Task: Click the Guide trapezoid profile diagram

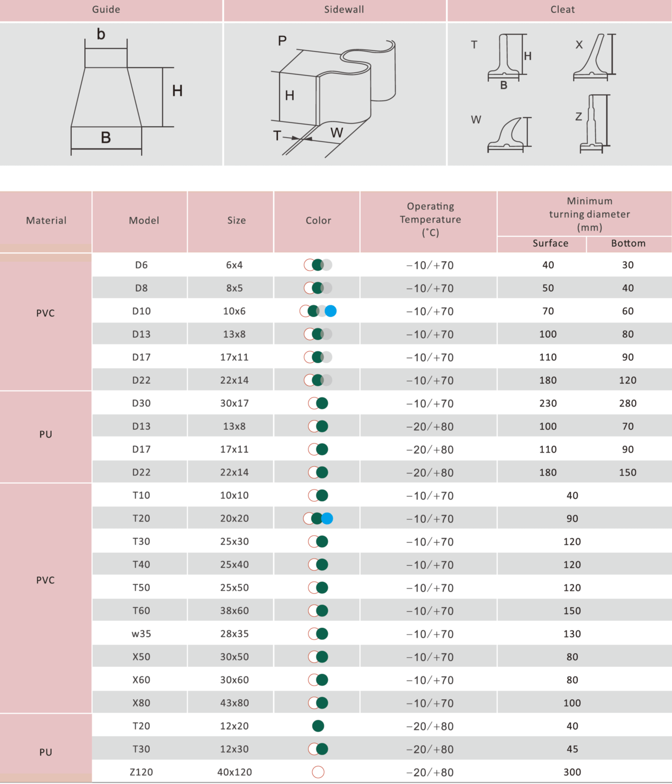Action: (106, 96)
